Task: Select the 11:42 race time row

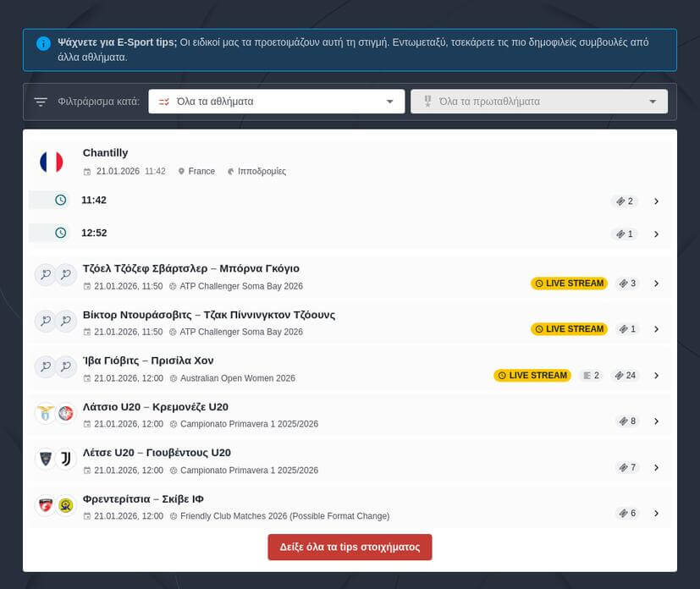Action: (94, 201)
